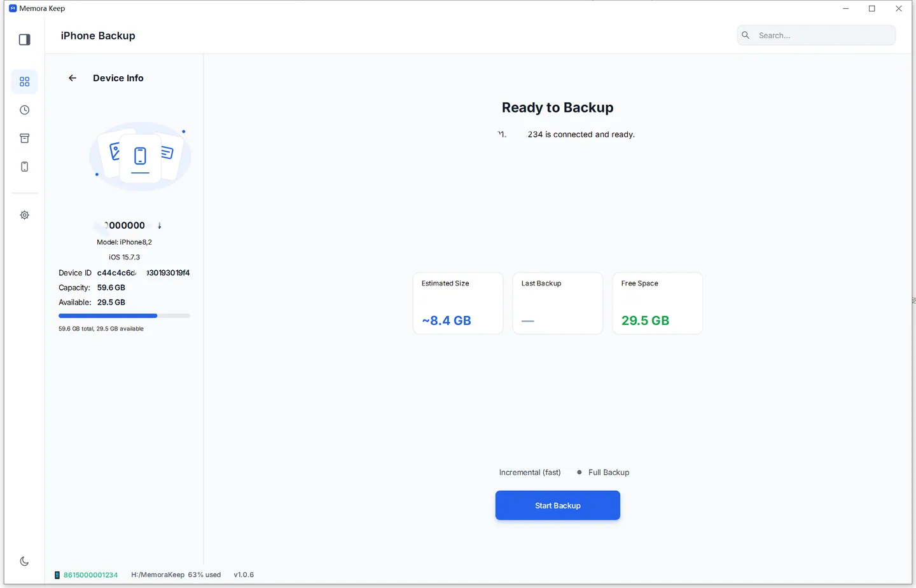
Task: Click the device illustration thumbnail
Action: coord(140,156)
